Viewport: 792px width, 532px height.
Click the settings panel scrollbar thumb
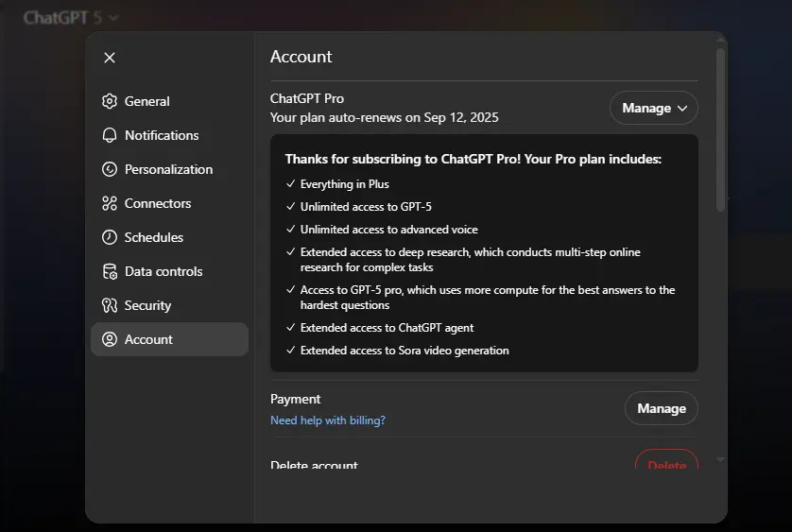[721, 130]
